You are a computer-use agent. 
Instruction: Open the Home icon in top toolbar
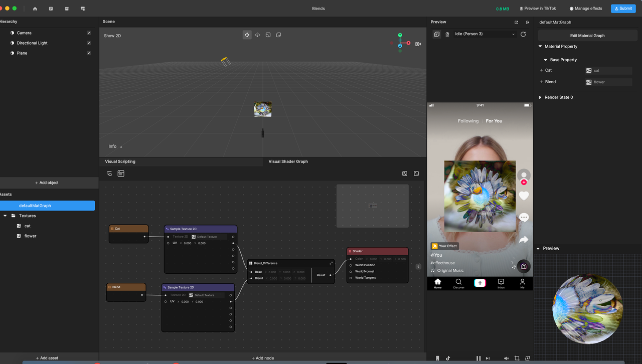pyautogui.click(x=35, y=9)
